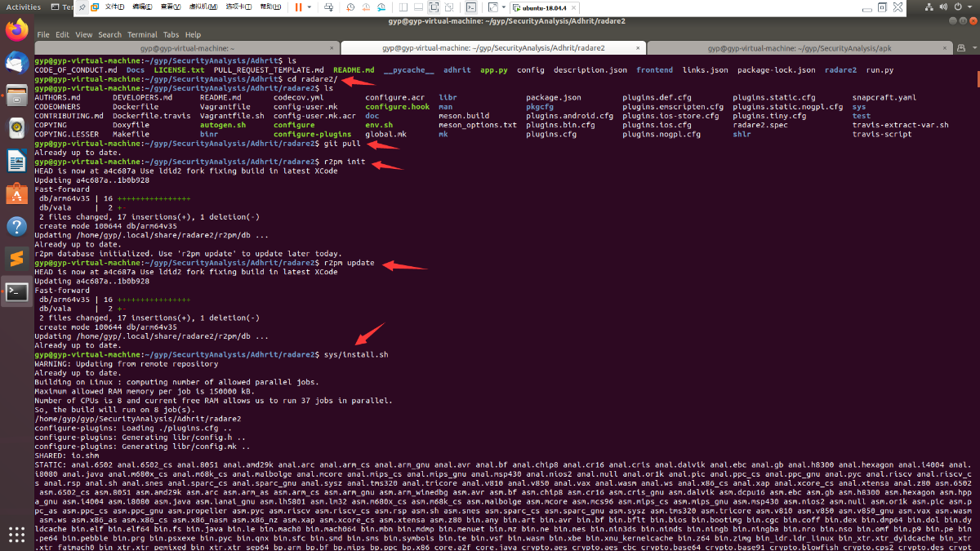This screenshot has width=980, height=551.
Task: Pause the virtual machine
Action: 298,7
